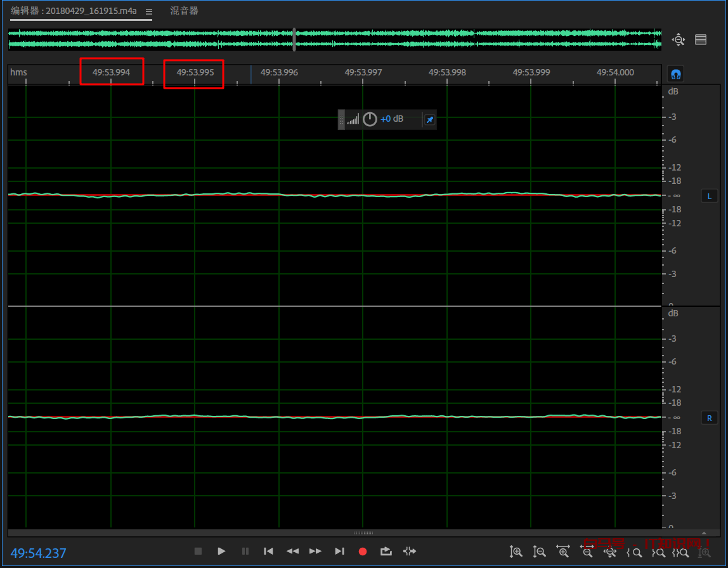Click the Stop button
Viewport: 728px width, 568px height.
pos(198,552)
